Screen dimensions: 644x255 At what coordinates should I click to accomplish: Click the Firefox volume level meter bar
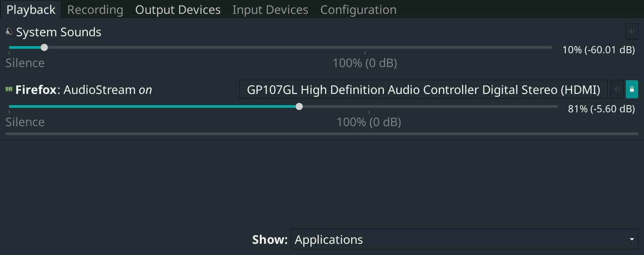322,133
